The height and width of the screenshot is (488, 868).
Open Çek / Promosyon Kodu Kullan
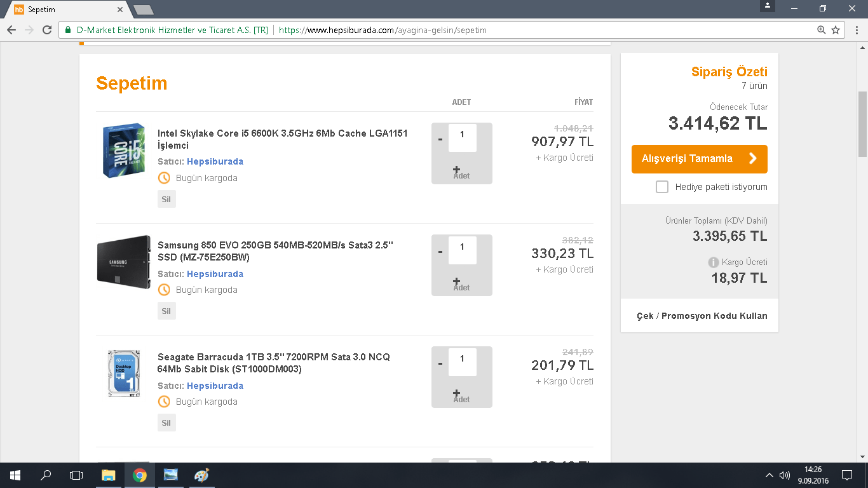[702, 316]
